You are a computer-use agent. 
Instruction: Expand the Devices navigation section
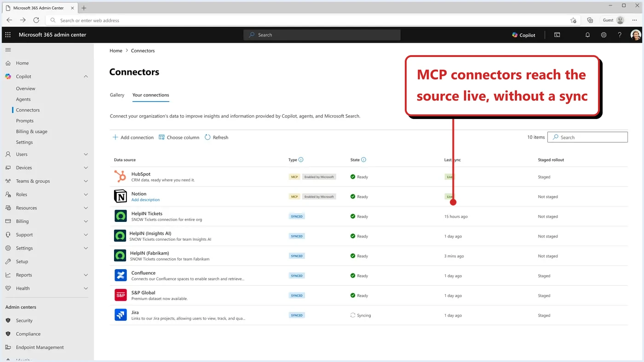pos(86,168)
